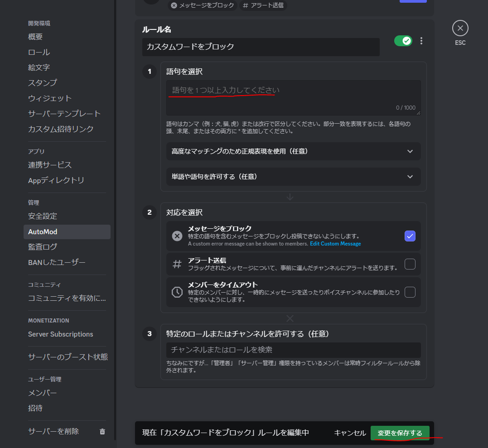Click the X icon on メッセージをブロック row
This screenshot has width=488, height=448.
(177, 236)
